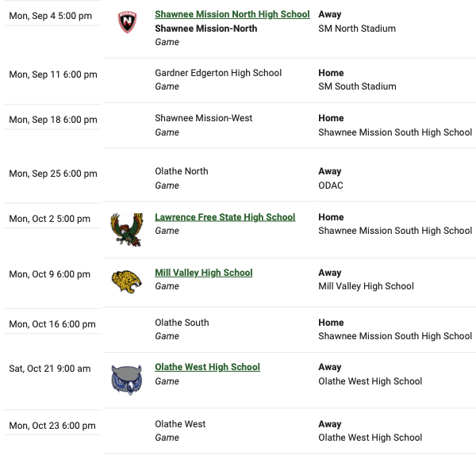Select the ODAC location text
This screenshot has height=455, width=476.
tap(331, 185)
